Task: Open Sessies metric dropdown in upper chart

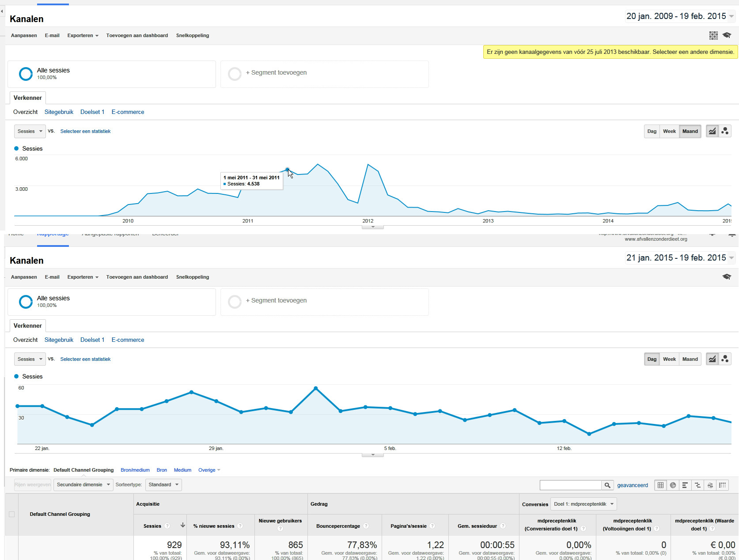Action: 30,131
